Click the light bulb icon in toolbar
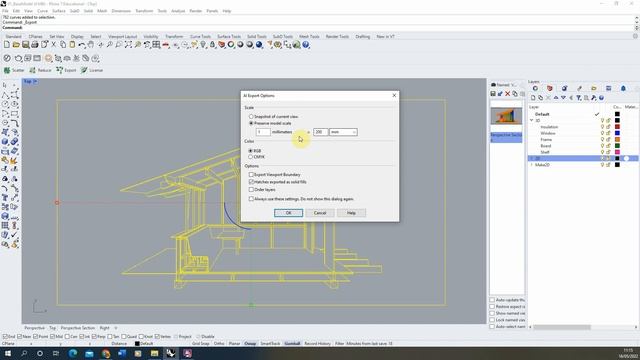 click(x=203, y=45)
